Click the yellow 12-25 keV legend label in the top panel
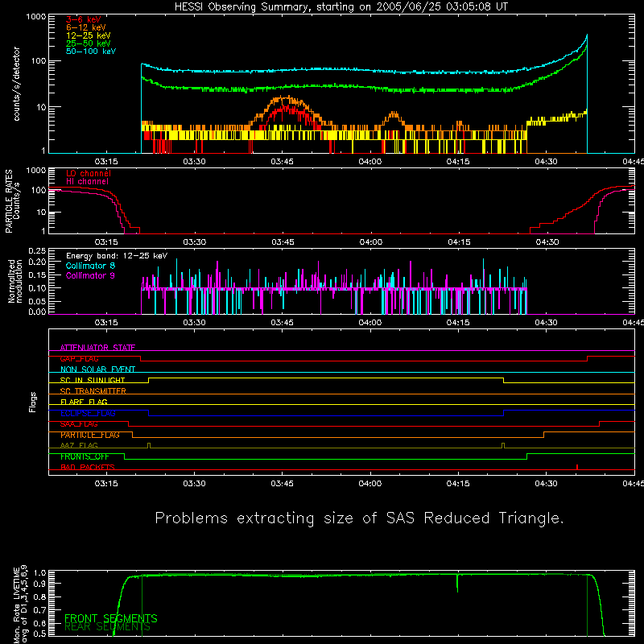 tap(89, 35)
